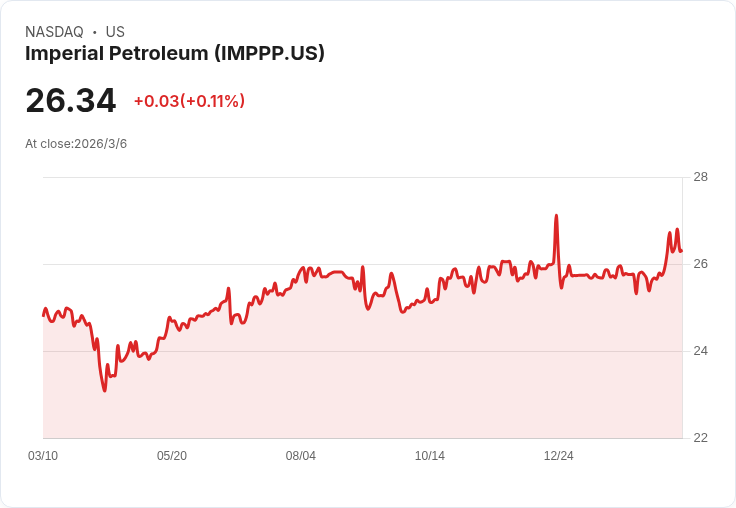Select the 12/24 date on x-axis
The image size is (736, 508).
click(559, 456)
